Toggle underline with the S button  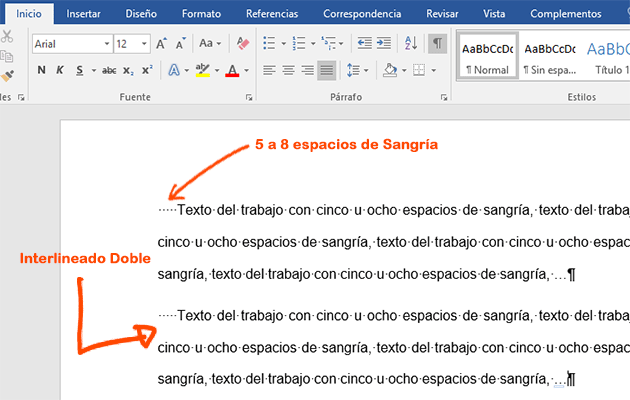[80, 71]
